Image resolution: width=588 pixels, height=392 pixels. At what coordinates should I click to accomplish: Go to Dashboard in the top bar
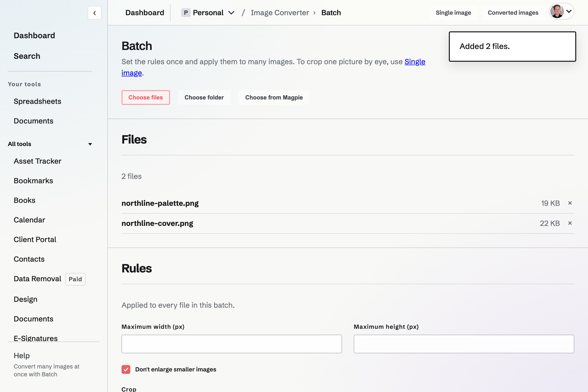click(x=145, y=13)
